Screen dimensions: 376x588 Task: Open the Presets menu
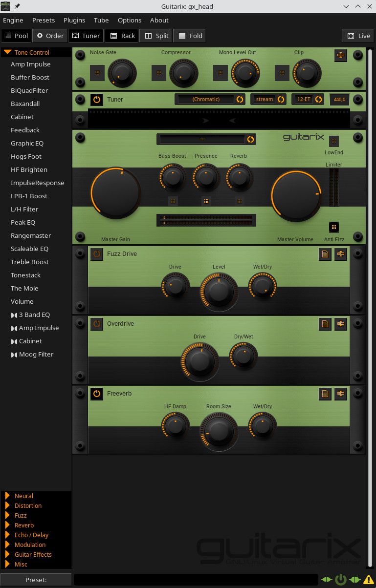[44, 20]
